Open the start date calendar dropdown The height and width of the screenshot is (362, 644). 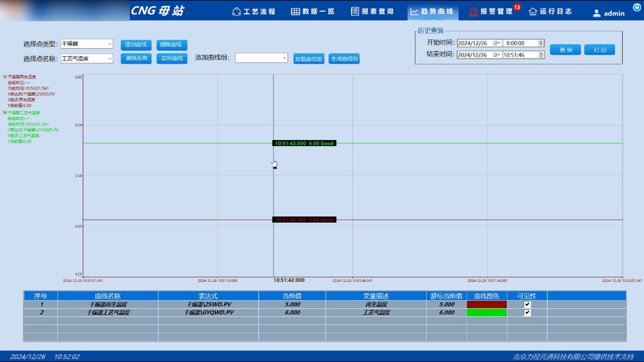(x=497, y=43)
